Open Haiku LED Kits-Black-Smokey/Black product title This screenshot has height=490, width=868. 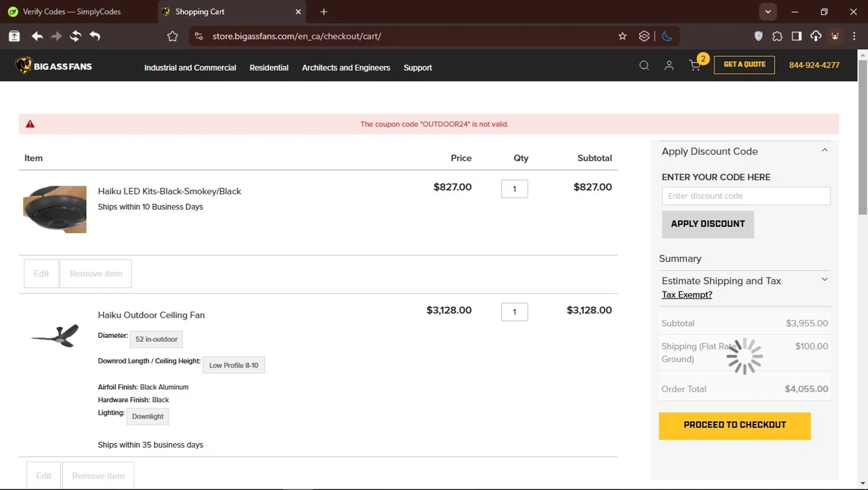pos(170,191)
